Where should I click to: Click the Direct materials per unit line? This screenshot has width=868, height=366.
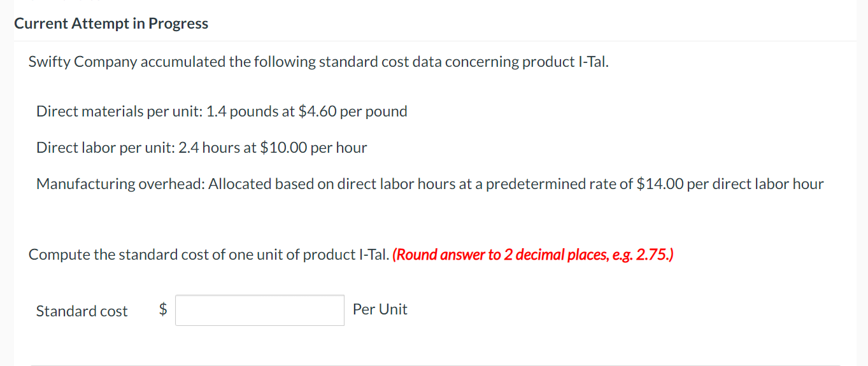222,111
